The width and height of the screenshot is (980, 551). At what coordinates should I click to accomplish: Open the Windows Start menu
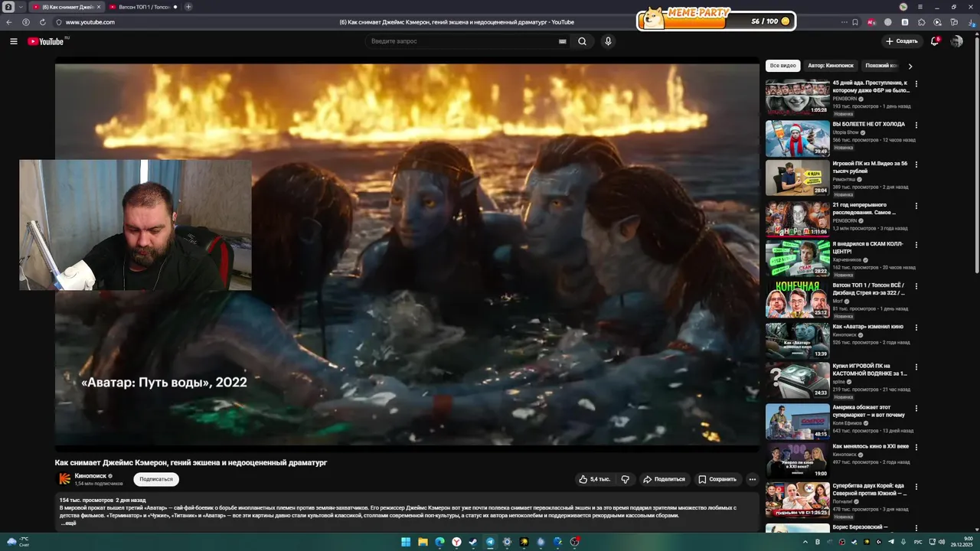(x=406, y=542)
